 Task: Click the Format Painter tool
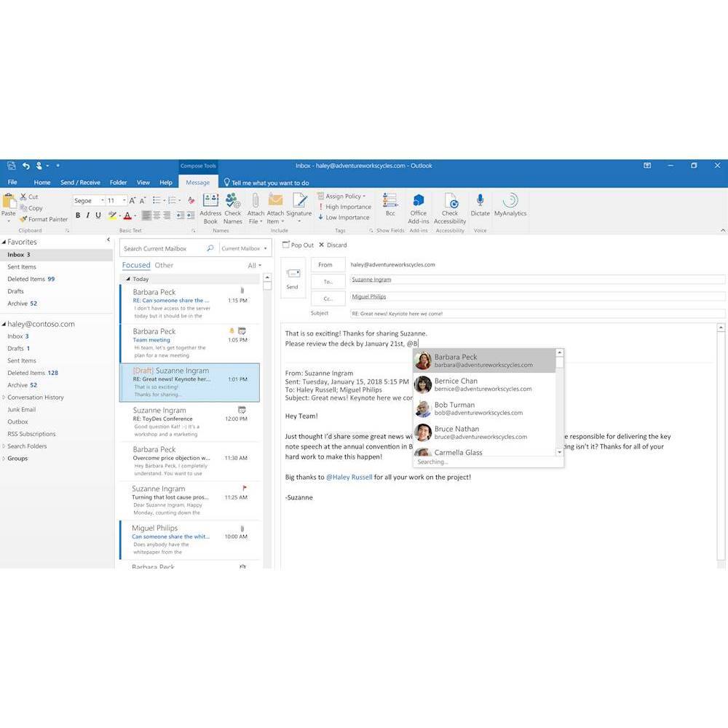click(x=44, y=219)
